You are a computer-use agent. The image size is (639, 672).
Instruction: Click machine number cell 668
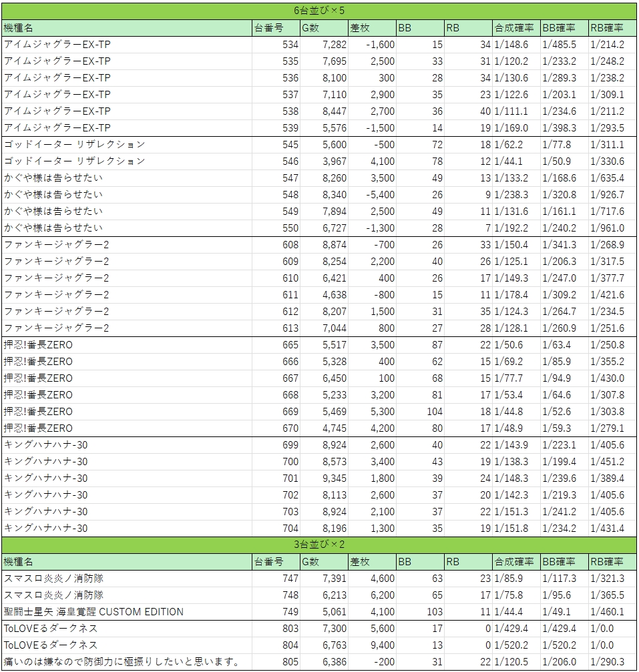pos(276,396)
